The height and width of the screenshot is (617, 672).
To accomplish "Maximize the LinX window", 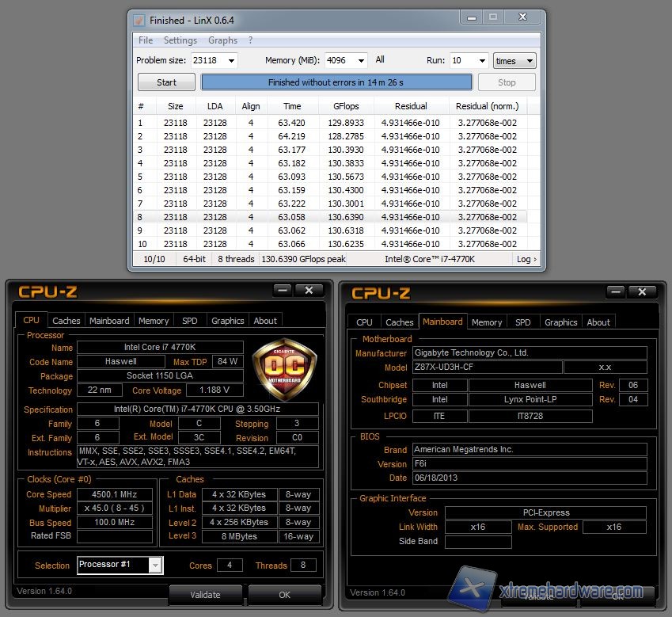I will 493,17.
